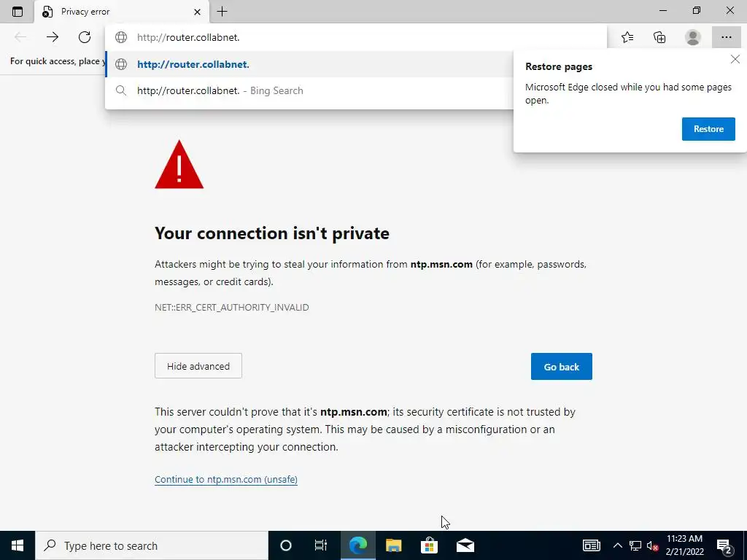Open Microsoft Store from taskbar

(x=429, y=545)
